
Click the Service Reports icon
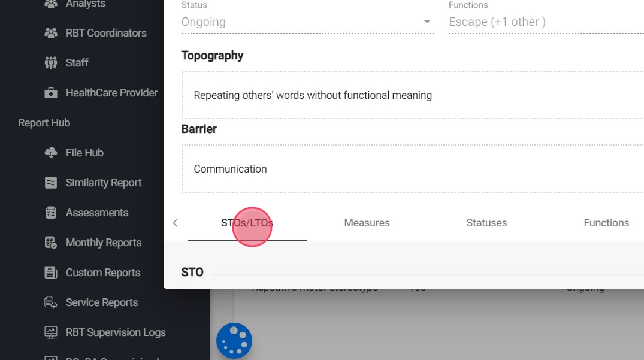pos(51,302)
